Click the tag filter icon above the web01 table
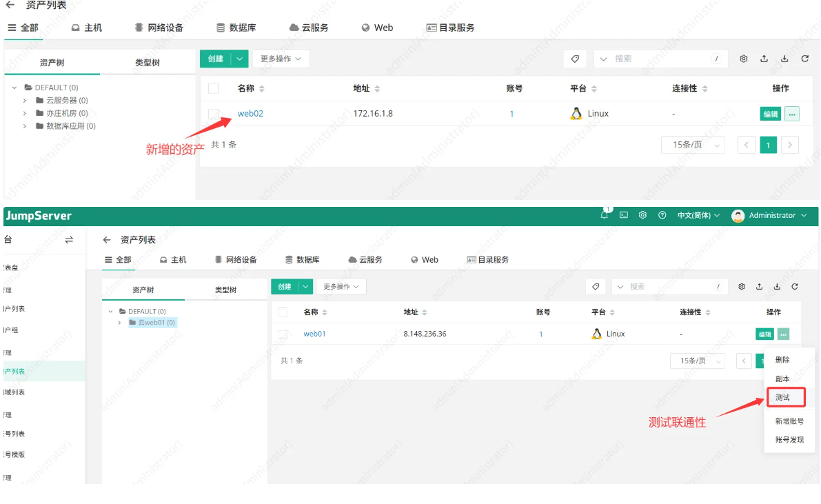 pyautogui.click(x=596, y=287)
